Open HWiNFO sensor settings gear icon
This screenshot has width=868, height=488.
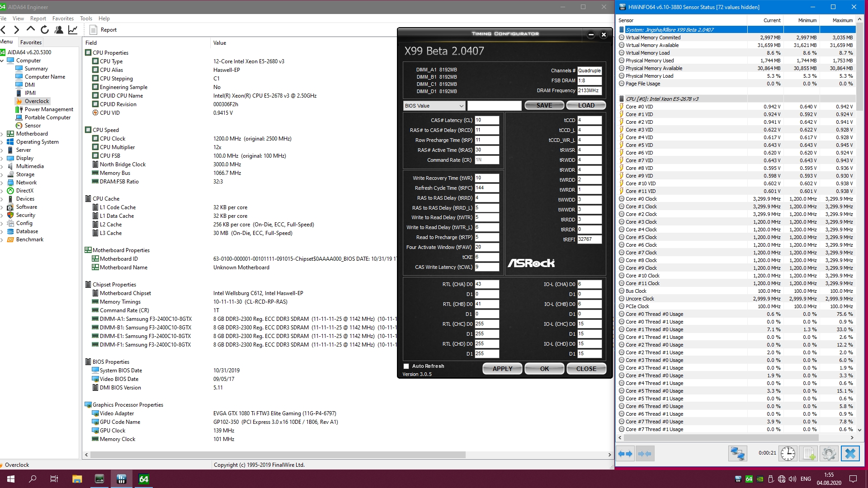click(x=829, y=454)
